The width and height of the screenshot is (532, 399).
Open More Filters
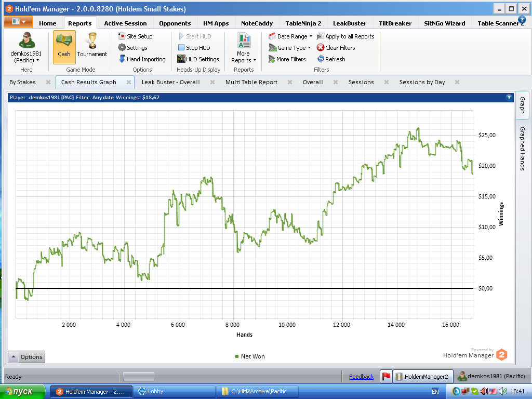click(x=287, y=59)
